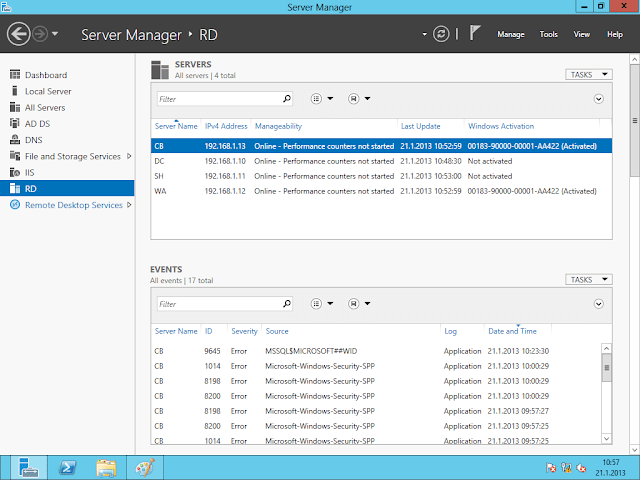Open the Tools menu

click(548, 34)
